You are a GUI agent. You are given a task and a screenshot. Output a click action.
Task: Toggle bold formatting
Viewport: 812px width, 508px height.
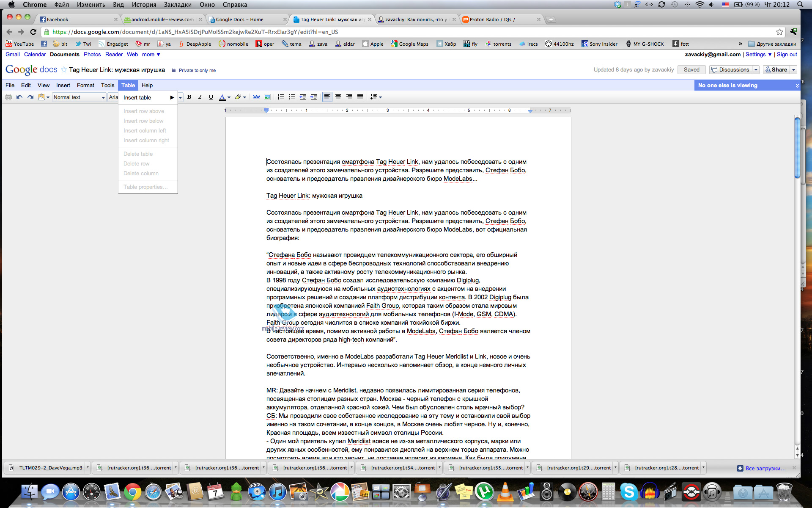pos(189,97)
